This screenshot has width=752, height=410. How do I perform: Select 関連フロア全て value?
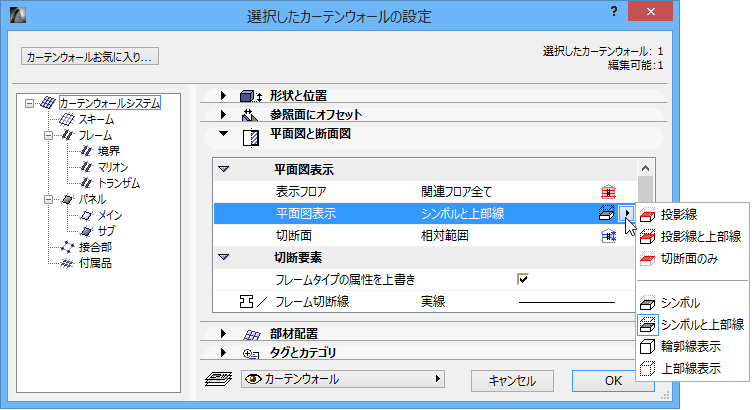point(457,192)
